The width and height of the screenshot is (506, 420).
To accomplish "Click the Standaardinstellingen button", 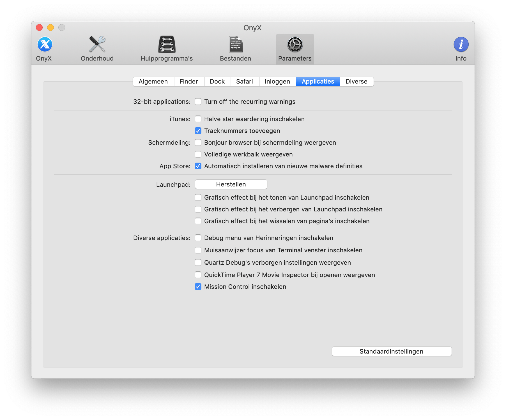I will [392, 351].
